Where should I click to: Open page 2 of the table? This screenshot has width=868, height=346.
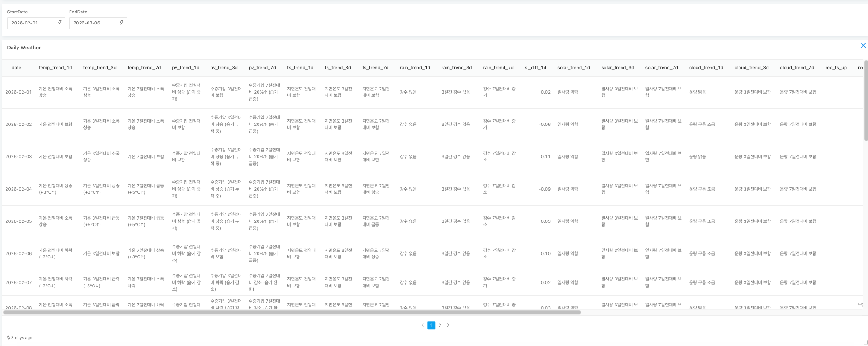(440, 325)
